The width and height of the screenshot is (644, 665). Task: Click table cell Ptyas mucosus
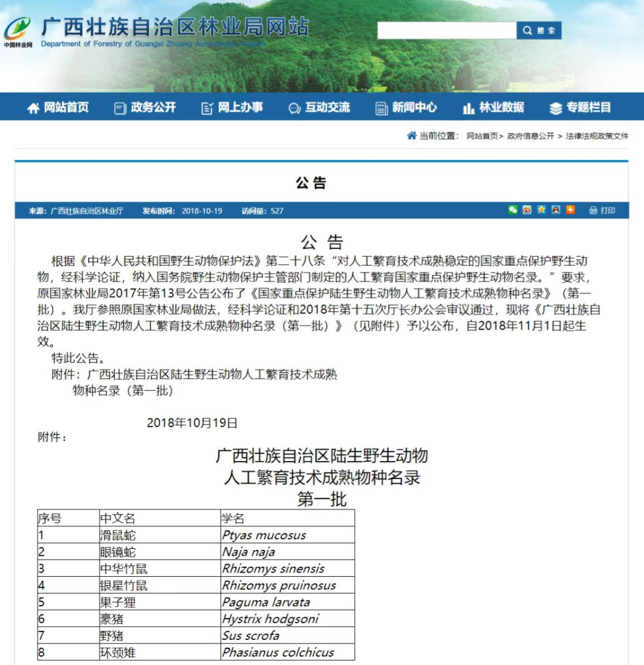287,535
